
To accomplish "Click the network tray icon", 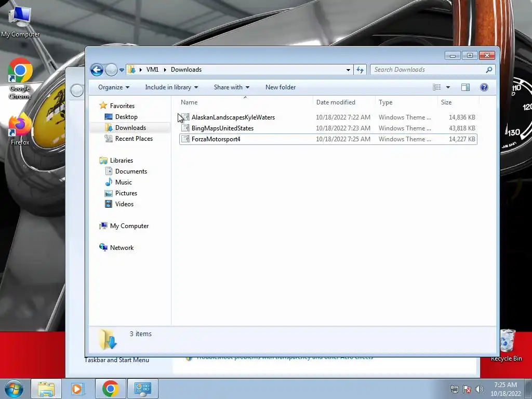I will pos(454,389).
